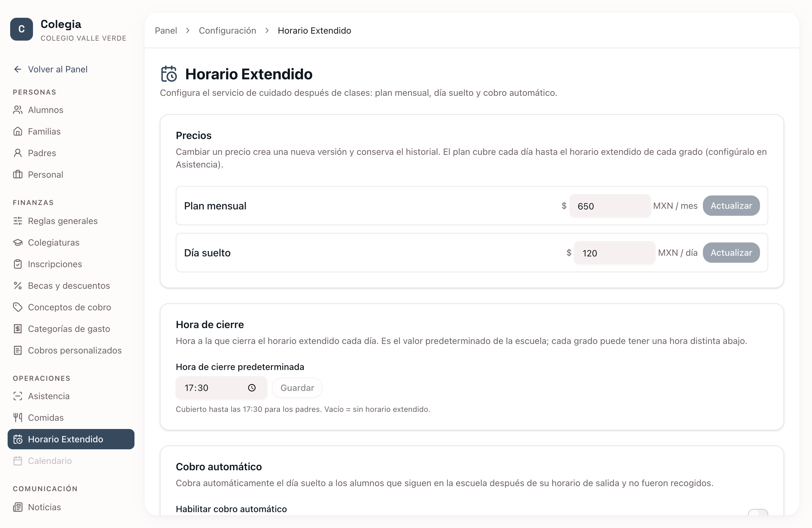
Task: Click the Categorías de gasto receipt icon
Action: (x=18, y=329)
